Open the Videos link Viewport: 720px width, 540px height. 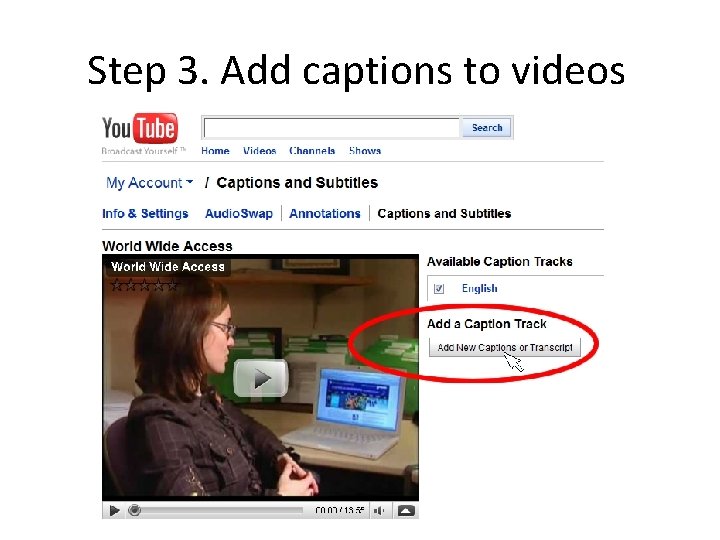pyautogui.click(x=259, y=151)
